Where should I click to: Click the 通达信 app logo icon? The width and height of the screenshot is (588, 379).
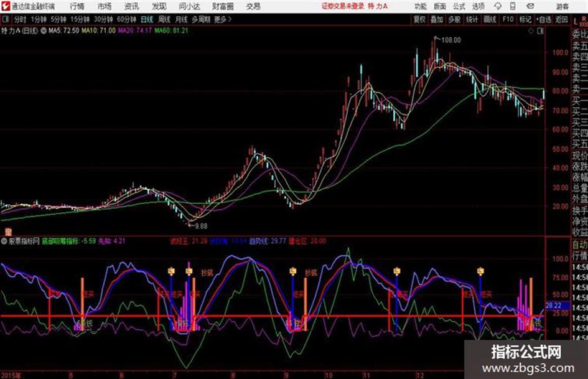pos(5,6)
